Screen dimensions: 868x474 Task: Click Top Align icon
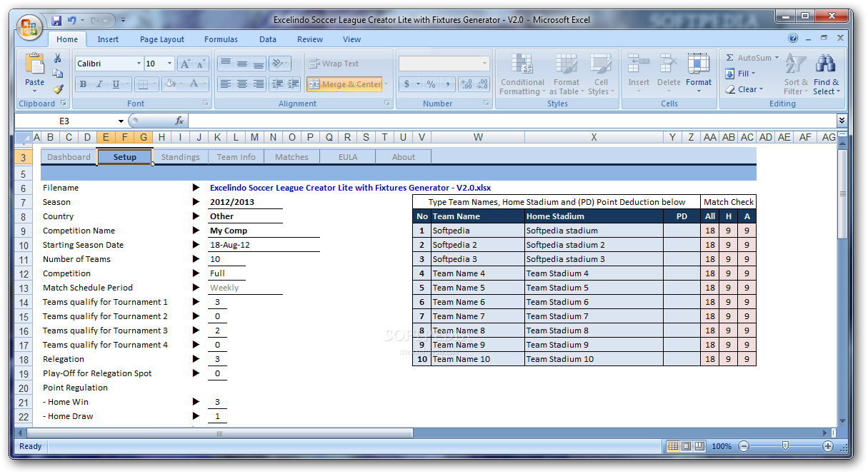[x=226, y=64]
